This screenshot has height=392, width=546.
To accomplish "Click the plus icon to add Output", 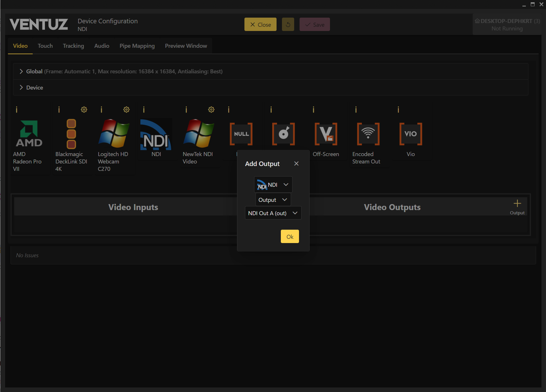I will pyautogui.click(x=517, y=204).
